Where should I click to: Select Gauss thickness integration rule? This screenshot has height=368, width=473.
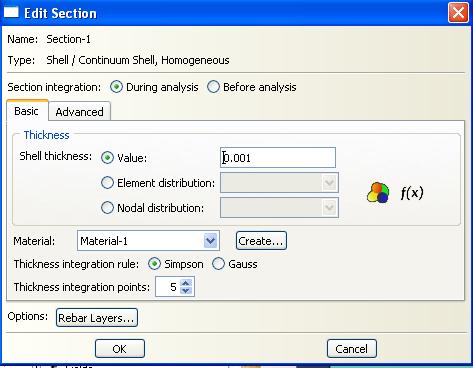(x=218, y=264)
